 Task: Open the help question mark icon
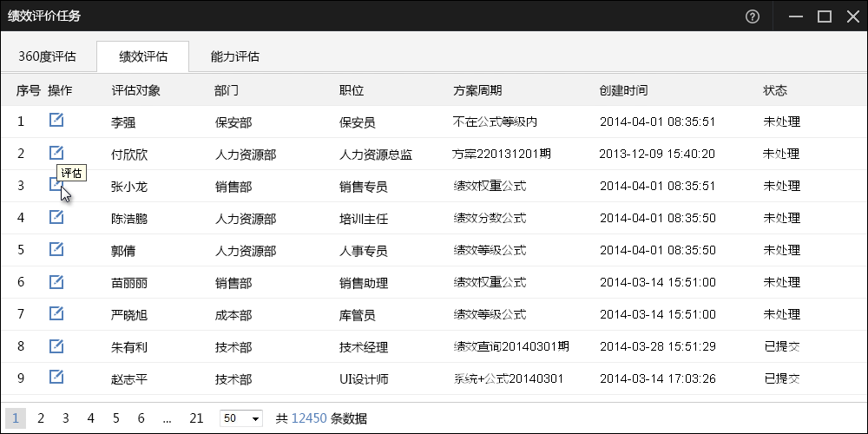coord(753,16)
